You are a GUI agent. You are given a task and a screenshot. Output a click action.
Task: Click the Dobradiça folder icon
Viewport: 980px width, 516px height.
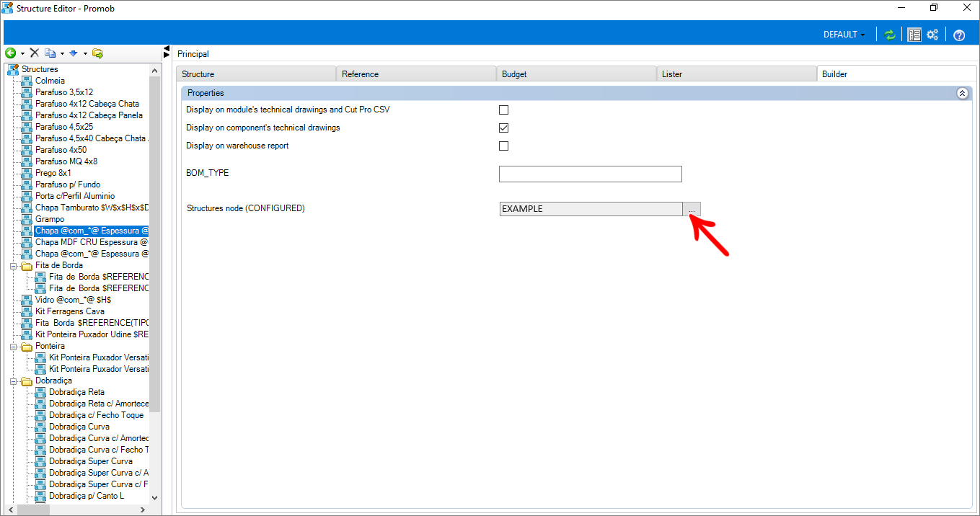(27, 381)
